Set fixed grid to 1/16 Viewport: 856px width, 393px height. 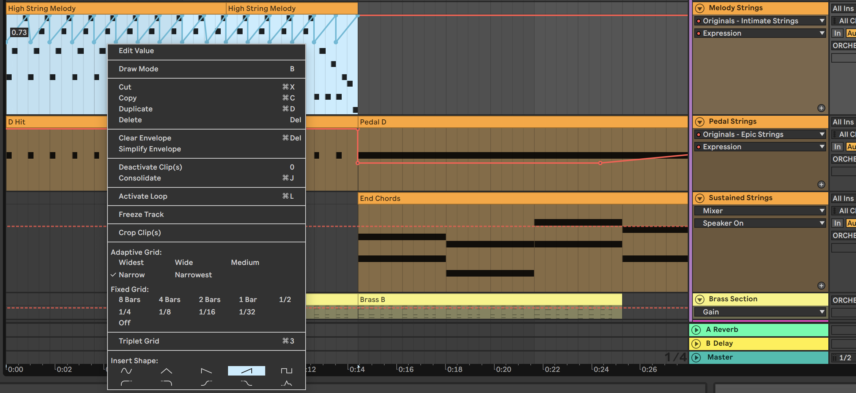207,312
